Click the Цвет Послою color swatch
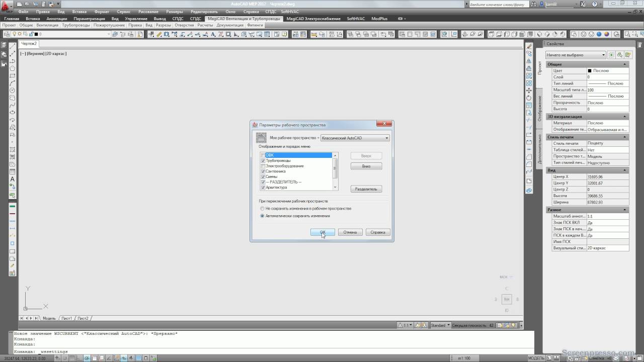644x362 pixels. (590, 71)
